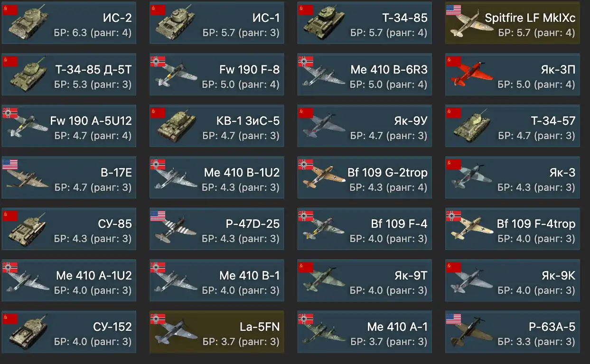
Task: Select the ИС-2 tank card
Action: click(69, 23)
